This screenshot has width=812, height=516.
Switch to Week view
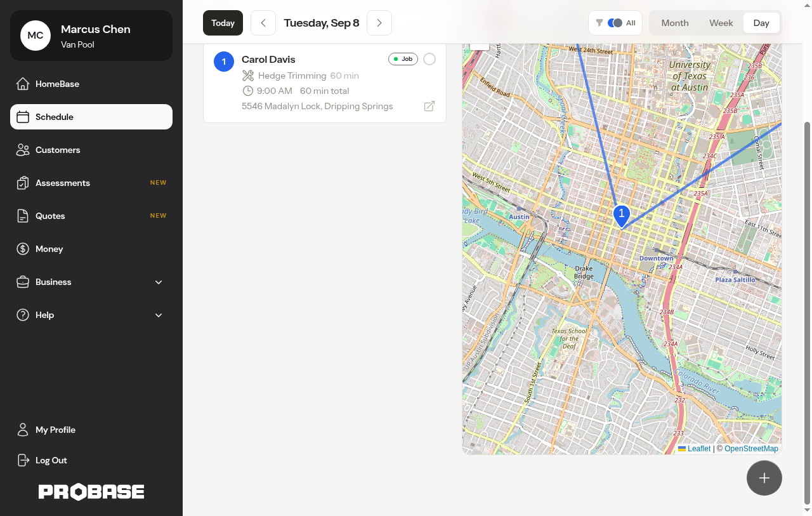tap(721, 23)
